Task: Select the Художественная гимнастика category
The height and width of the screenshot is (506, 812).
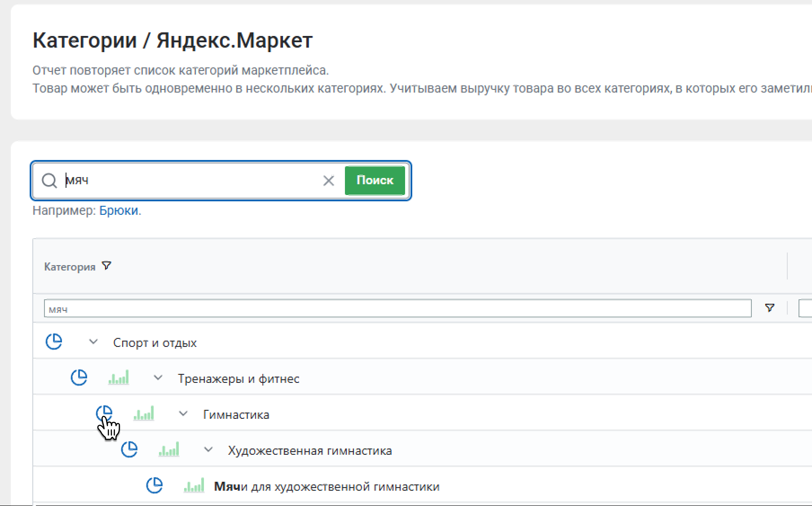Action: pyautogui.click(x=310, y=451)
